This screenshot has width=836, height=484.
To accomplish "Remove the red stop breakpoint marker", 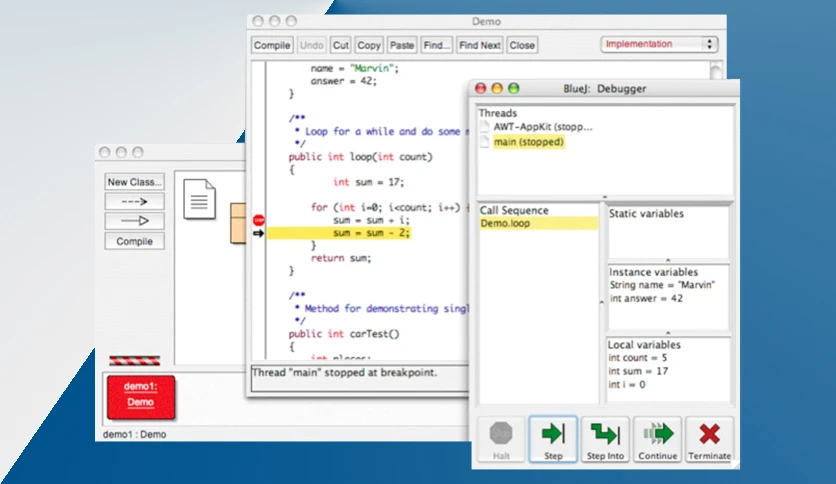I will [x=259, y=220].
